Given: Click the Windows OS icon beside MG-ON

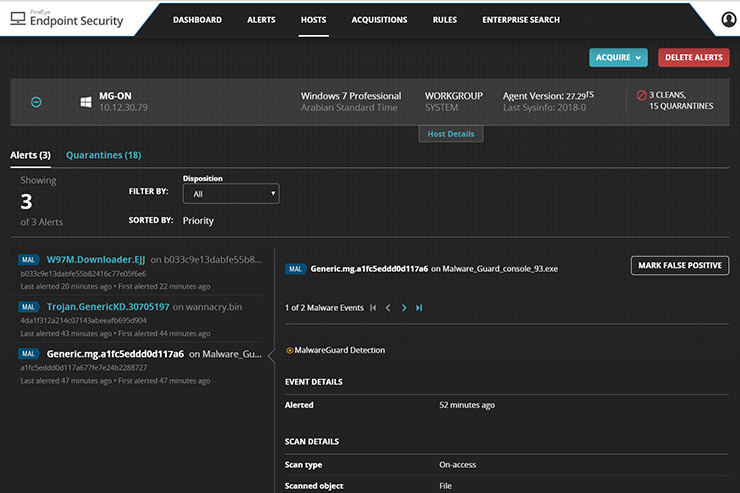Looking at the screenshot, I should tap(86, 102).
